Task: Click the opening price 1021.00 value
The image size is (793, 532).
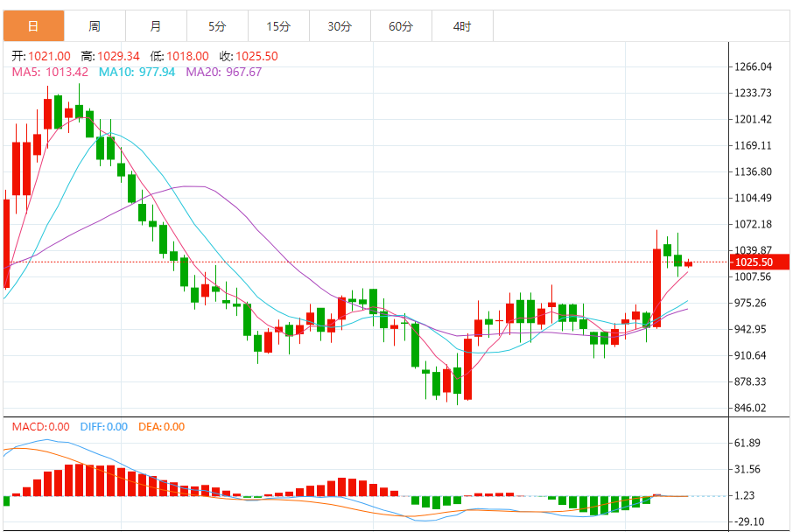Action: (x=49, y=56)
